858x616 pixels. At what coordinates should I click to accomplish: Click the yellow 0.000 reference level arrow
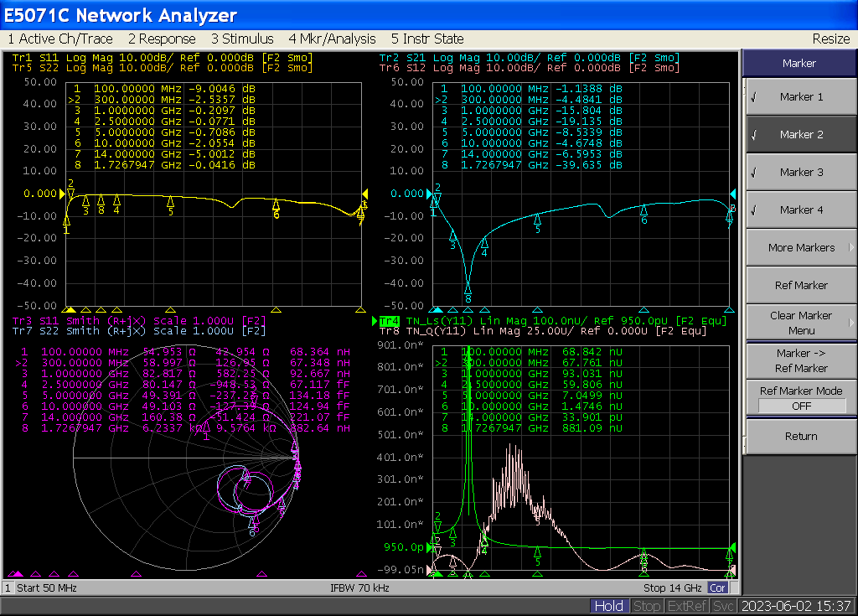[62, 194]
